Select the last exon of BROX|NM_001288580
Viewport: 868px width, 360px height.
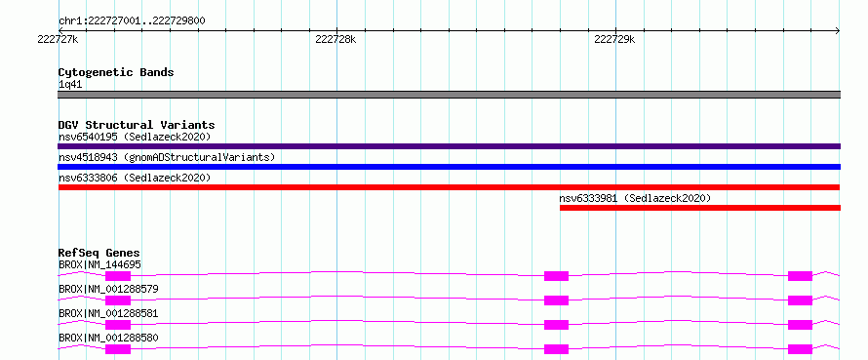[800, 349]
